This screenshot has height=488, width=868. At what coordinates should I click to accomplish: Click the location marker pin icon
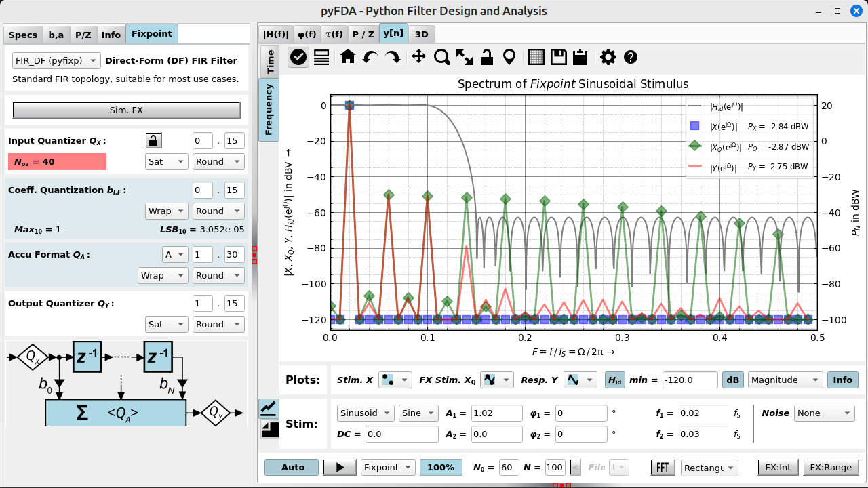pyautogui.click(x=509, y=57)
